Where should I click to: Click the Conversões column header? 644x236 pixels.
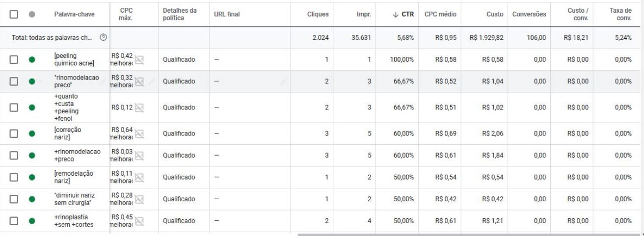click(529, 15)
